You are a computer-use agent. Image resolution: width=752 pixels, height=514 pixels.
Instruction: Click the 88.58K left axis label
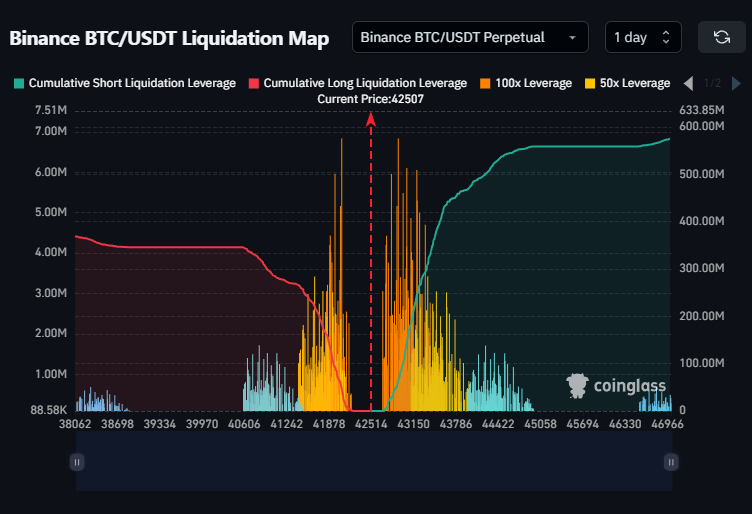pos(48,410)
